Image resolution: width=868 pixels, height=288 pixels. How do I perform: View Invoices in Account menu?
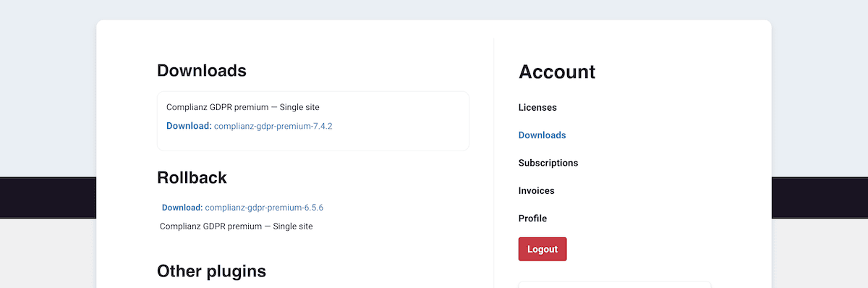point(536,191)
